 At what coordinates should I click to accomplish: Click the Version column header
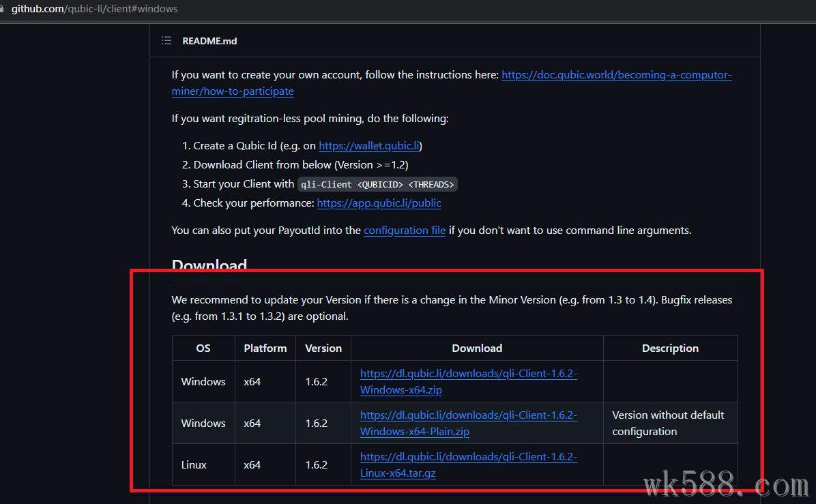click(323, 348)
